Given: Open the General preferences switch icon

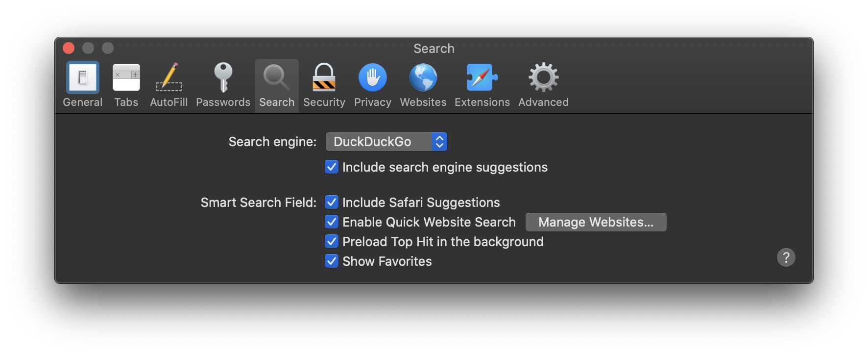Looking at the screenshot, I should [x=83, y=77].
